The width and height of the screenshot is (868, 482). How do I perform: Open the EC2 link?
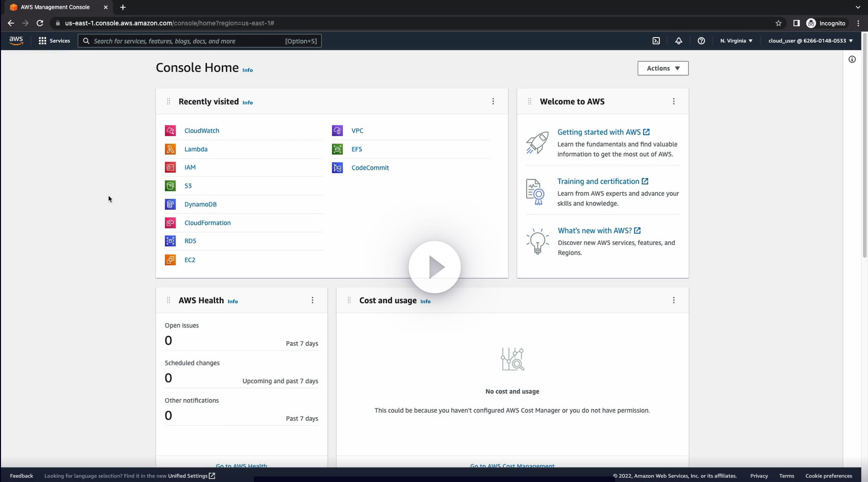(x=190, y=260)
